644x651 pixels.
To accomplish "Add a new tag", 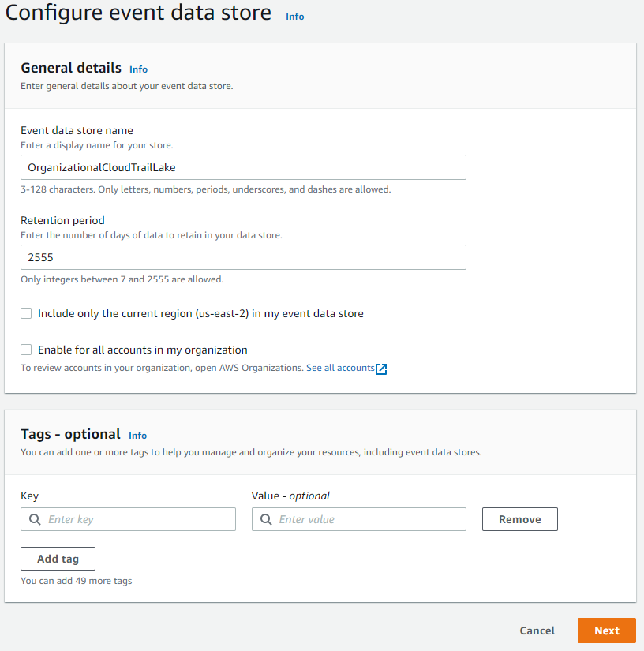I will click(x=58, y=559).
